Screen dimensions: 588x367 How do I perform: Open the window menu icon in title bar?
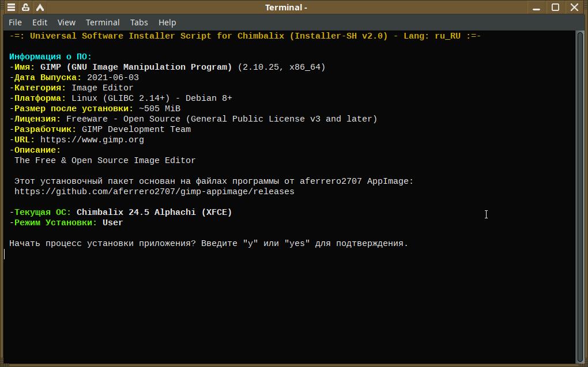coord(12,7)
